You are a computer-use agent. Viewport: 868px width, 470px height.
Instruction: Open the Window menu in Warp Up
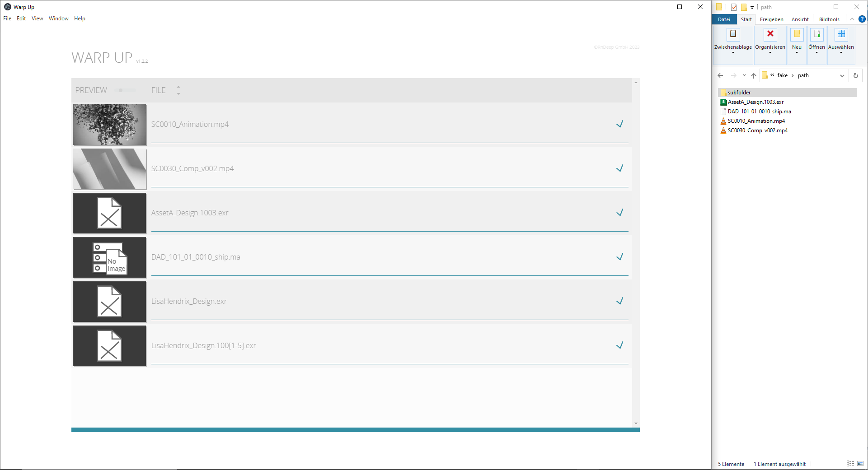pos(58,19)
